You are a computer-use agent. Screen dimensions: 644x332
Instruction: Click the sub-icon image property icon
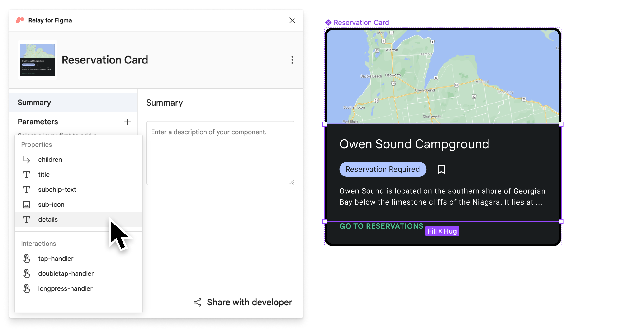[x=27, y=204]
